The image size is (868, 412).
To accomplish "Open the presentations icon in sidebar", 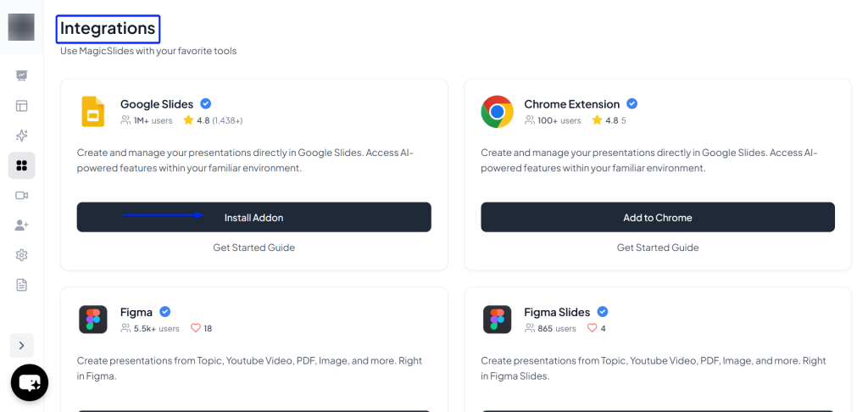I will tap(21, 75).
